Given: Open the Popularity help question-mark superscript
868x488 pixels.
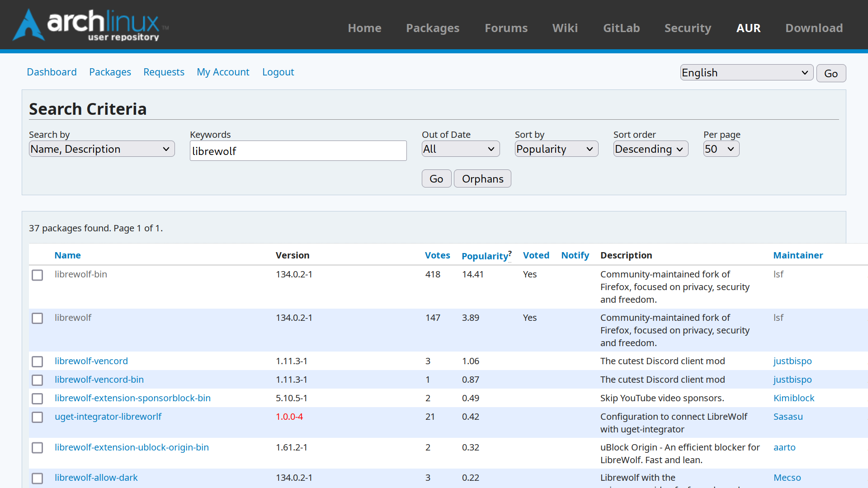Looking at the screenshot, I should 510,253.
